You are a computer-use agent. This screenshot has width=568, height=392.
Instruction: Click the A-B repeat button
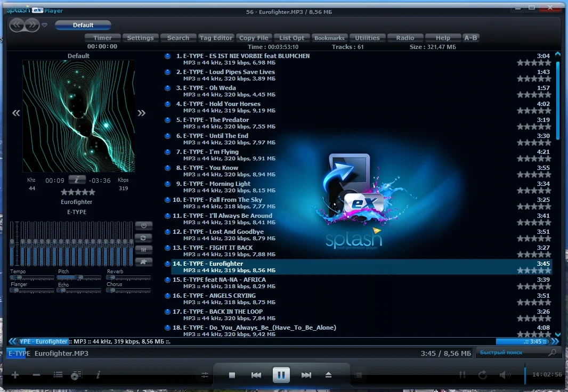coord(470,38)
